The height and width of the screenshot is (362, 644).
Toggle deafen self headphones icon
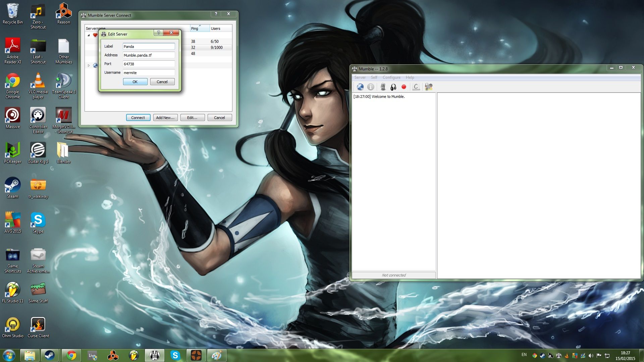coord(393,87)
